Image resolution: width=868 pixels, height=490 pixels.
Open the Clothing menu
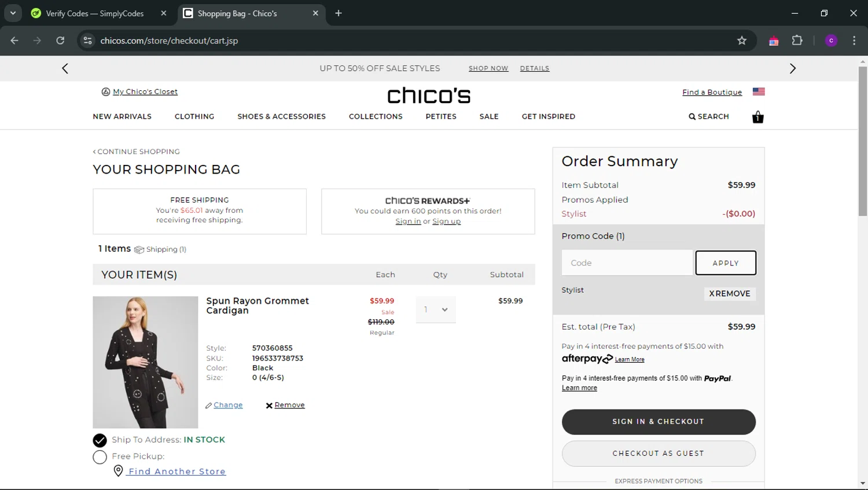click(194, 116)
